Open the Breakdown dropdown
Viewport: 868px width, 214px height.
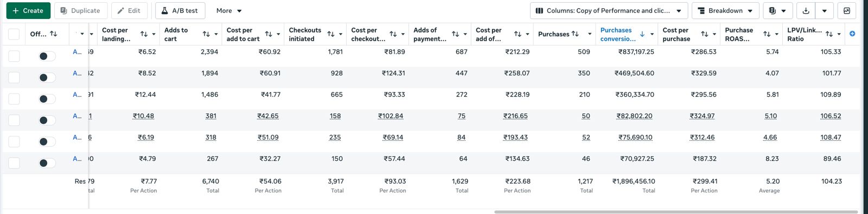[725, 11]
